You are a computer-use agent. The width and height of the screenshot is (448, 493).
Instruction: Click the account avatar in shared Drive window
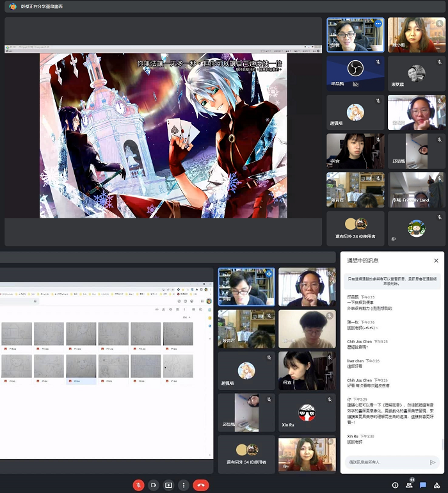pos(209,301)
